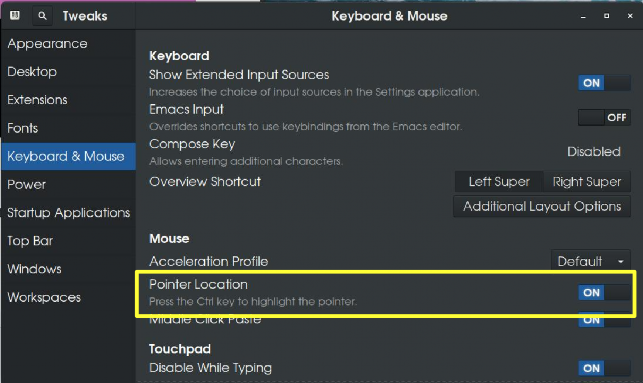The height and width of the screenshot is (383, 643).
Task: Toggle Disable While Typing switch
Action: (x=604, y=368)
